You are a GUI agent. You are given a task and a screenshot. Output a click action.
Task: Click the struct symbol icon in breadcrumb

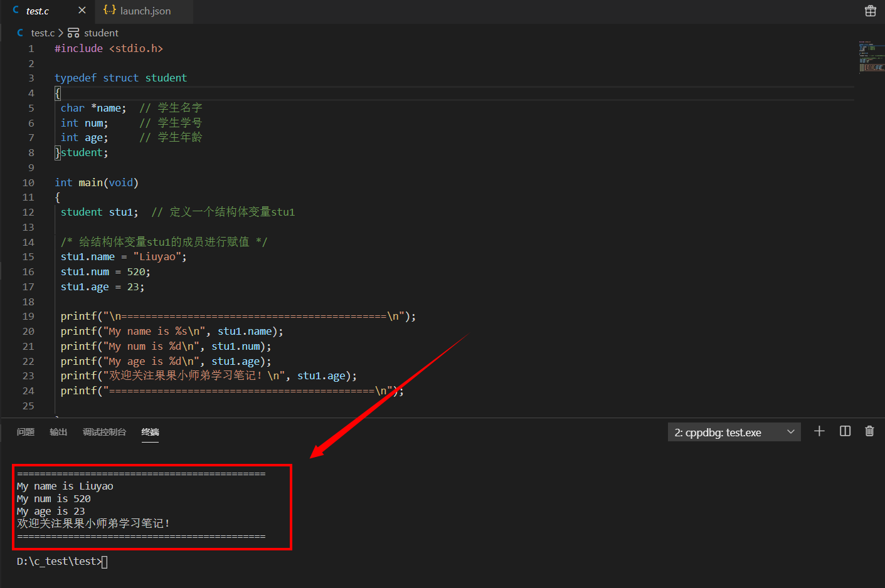coord(73,33)
